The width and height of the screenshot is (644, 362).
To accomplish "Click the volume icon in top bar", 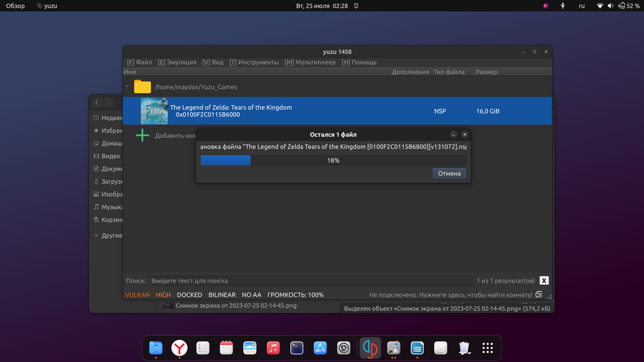I will pos(610,6).
